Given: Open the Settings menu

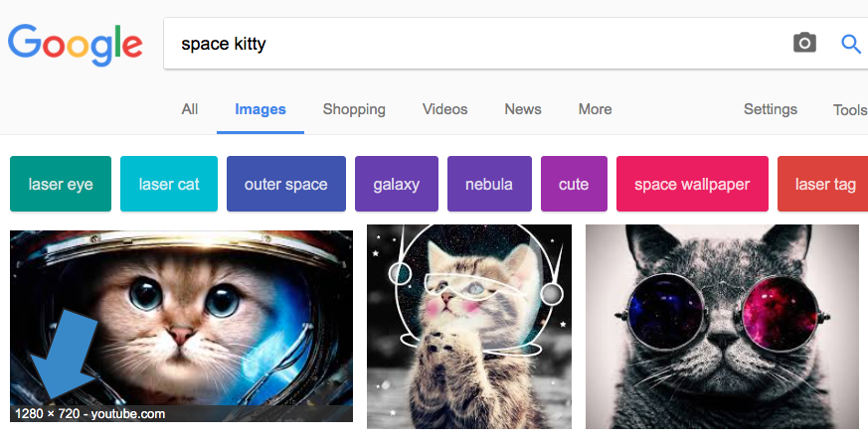Looking at the screenshot, I should point(771,109).
